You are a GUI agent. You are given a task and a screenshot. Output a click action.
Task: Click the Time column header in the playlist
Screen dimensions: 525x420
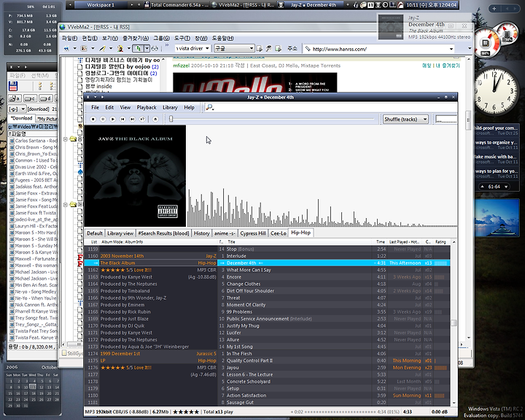(x=381, y=242)
